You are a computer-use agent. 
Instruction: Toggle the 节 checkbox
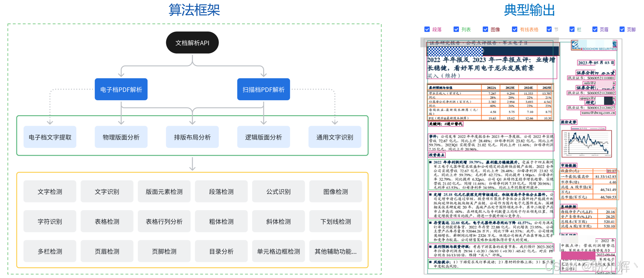click(x=549, y=29)
